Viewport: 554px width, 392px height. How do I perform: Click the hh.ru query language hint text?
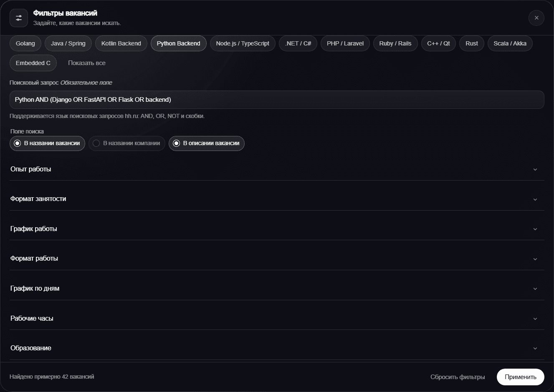107,116
